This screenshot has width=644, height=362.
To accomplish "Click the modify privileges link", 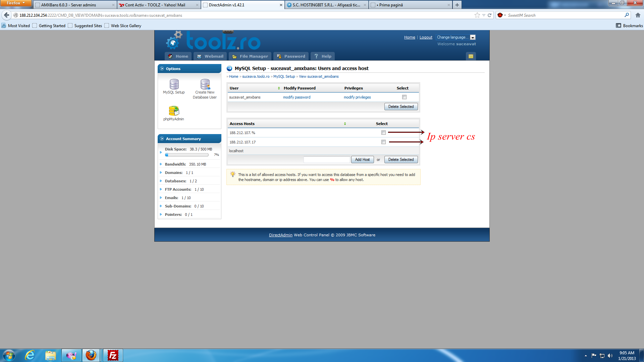I will [357, 97].
